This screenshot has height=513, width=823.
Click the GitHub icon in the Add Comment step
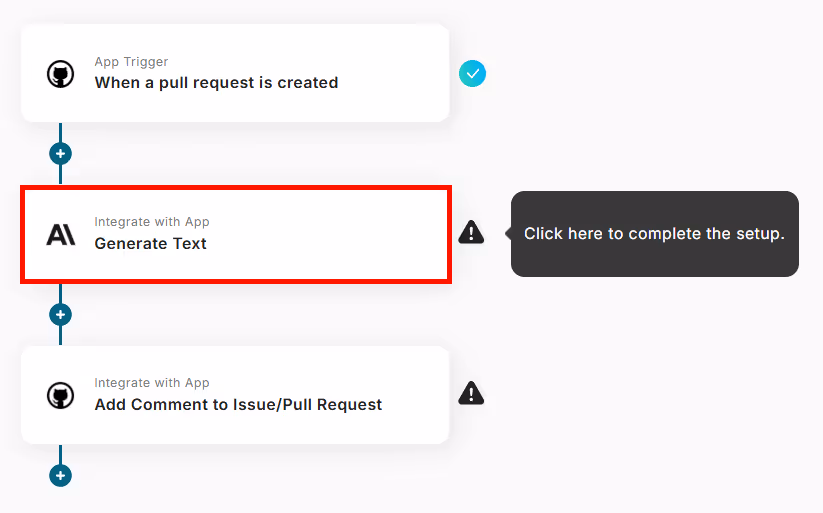pos(60,395)
